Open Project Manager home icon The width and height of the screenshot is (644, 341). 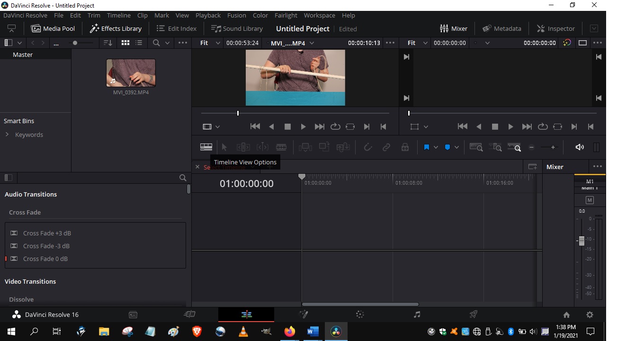[566, 314]
